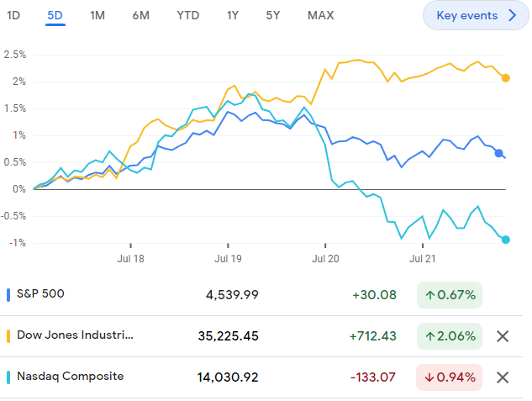Select the 5D time range tab

[55, 15]
